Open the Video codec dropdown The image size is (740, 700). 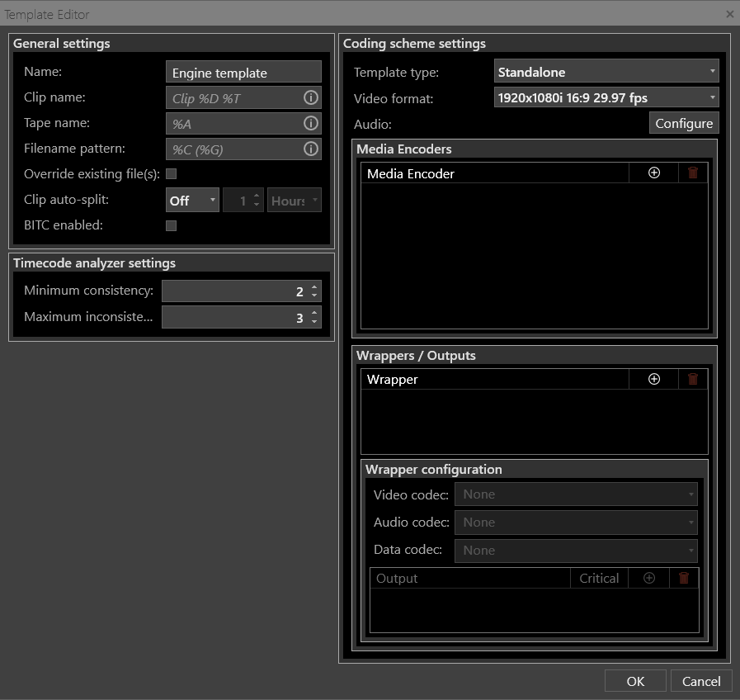click(576, 494)
